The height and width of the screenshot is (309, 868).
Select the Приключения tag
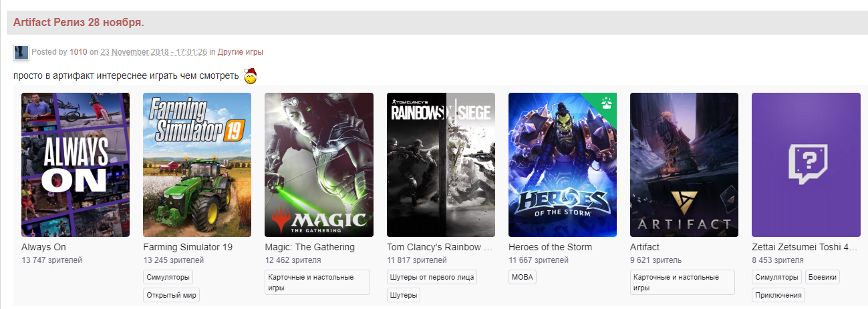click(778, 295)
